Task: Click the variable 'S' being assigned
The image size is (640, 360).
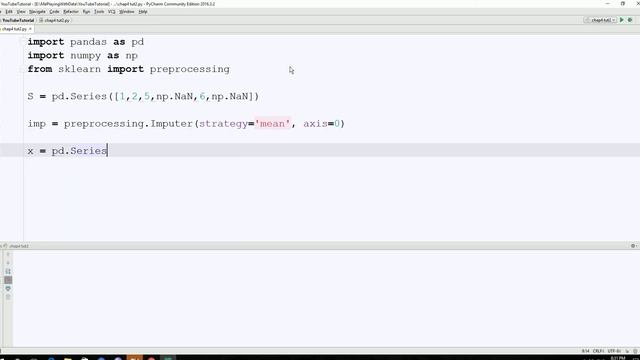Action: [x=31, y=96]
